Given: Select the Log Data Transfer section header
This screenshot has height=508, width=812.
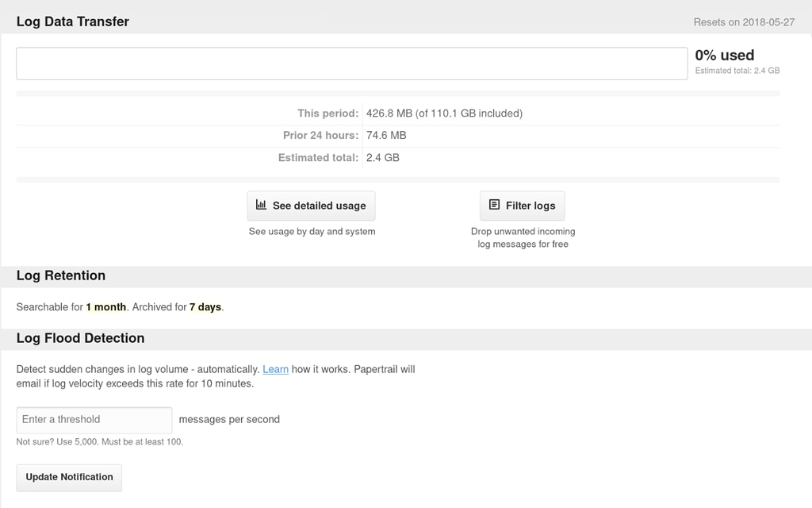Looking at the screenshot, I should pos(72,21).
